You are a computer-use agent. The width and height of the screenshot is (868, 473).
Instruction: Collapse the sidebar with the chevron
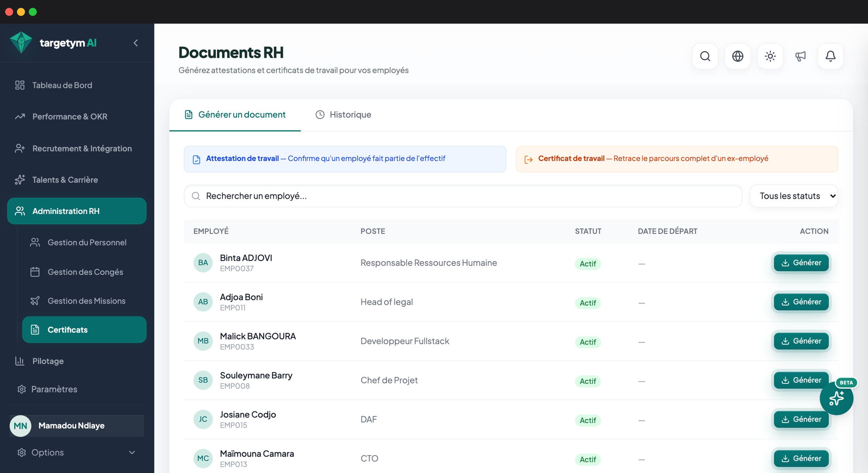click(136, 43)
